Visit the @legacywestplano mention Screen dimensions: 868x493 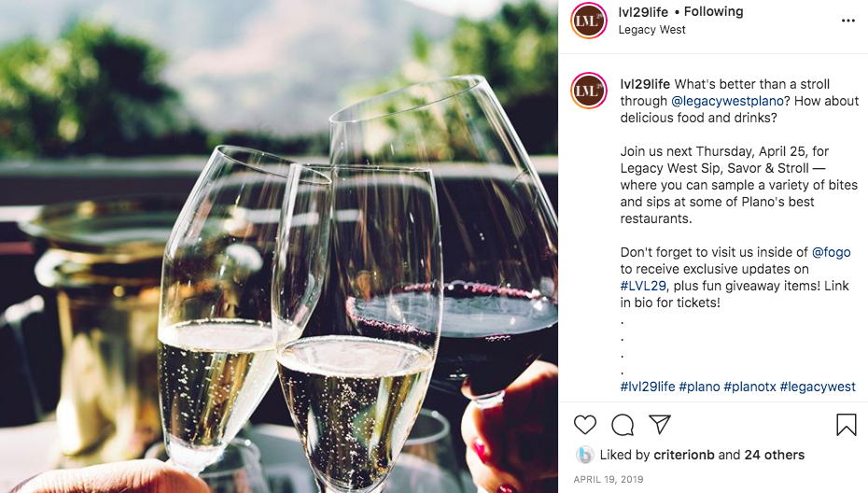pyautogui.click(x=727, y=101)
